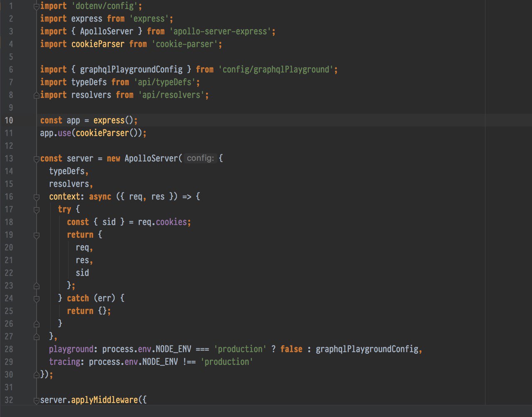Click 'apollo-server-express' import string
532x417 pixels.
[220, 32]
